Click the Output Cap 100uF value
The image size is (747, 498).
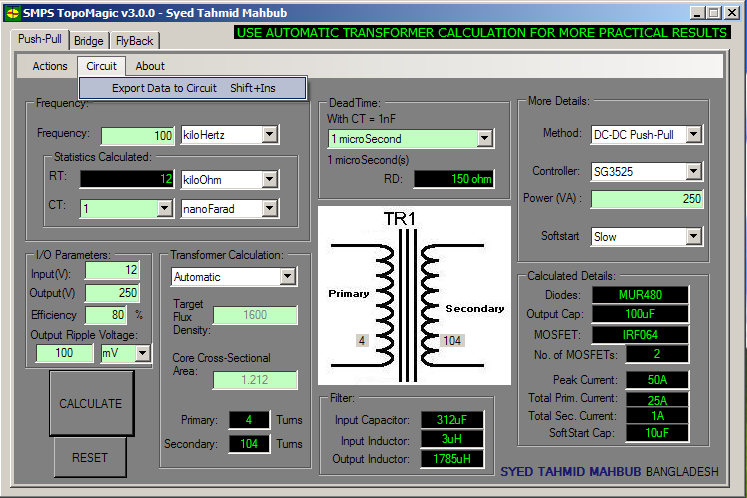tap(640, 314)
